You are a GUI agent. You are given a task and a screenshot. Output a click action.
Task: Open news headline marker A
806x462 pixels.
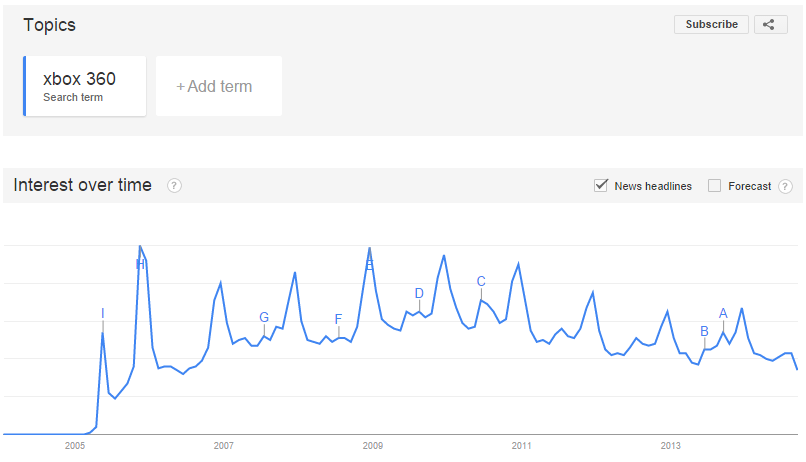click(x=723, y=313)
